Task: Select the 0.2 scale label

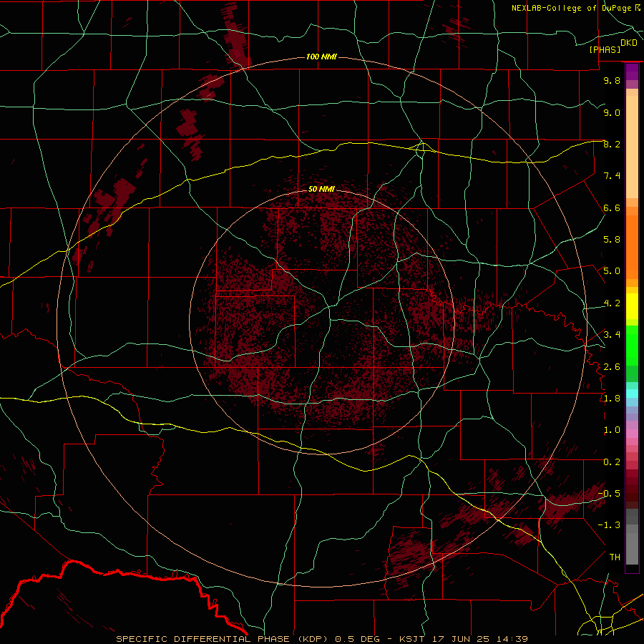Action: (612, 462)
